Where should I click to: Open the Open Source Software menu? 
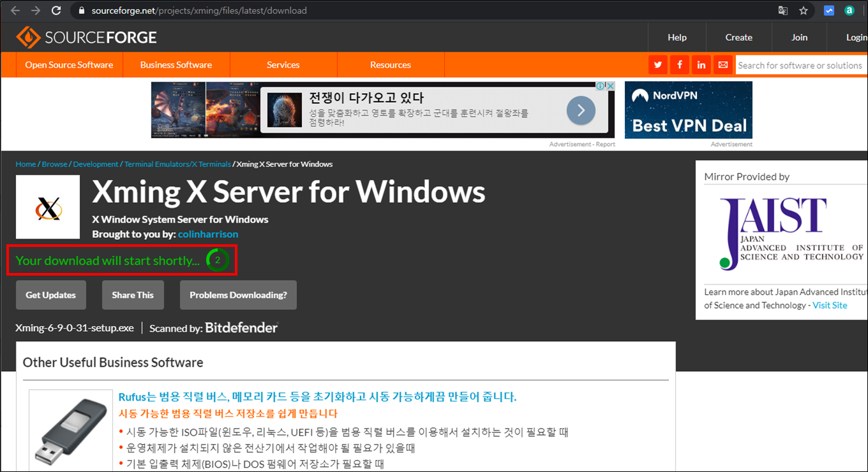tap(69, 65)
